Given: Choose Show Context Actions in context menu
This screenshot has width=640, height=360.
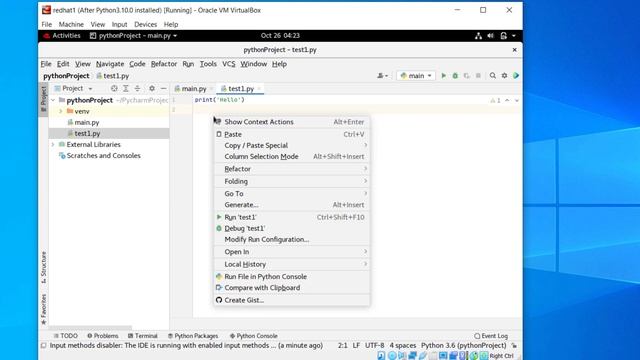Looking at the screenshot, I should pos(292,122).
